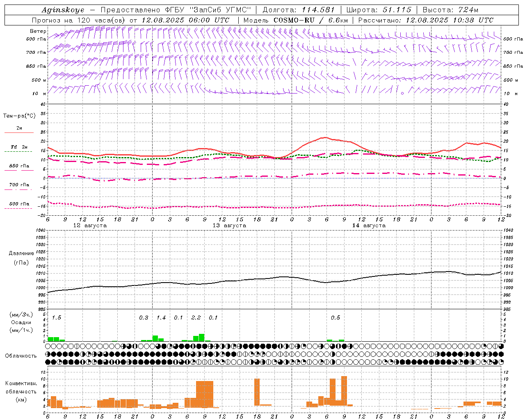Click the Ветер wind panel label
525x420 pixels.
(x=38, y=31)
